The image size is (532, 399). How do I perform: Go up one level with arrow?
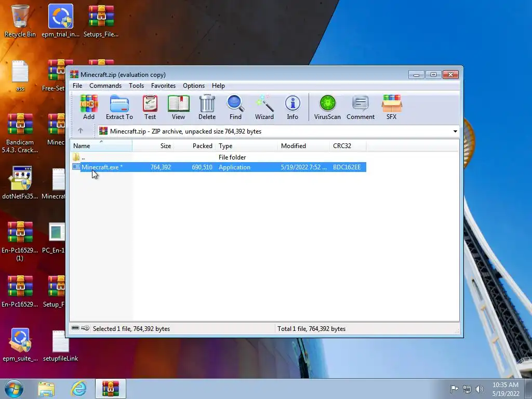[x=81, y=131]
